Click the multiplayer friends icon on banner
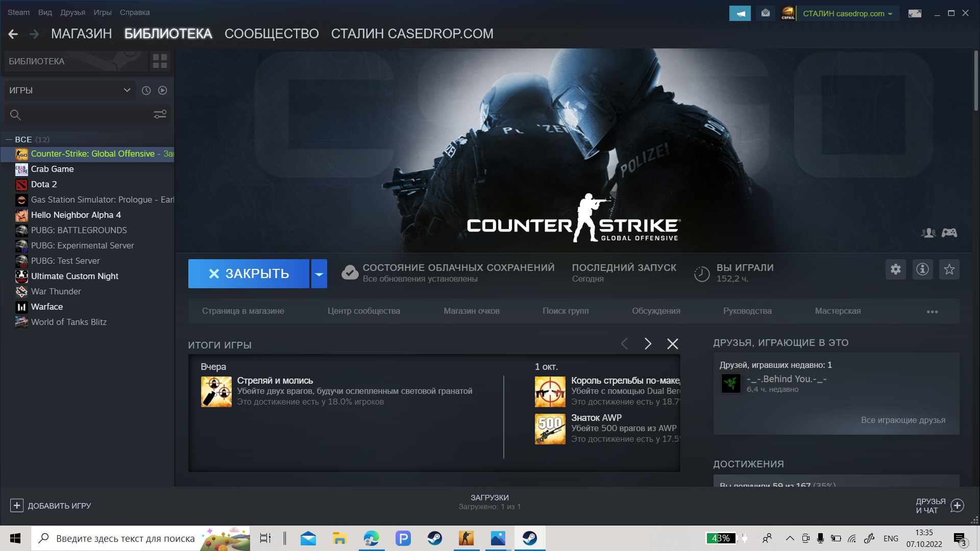The image size is (980, 551). 928,233
